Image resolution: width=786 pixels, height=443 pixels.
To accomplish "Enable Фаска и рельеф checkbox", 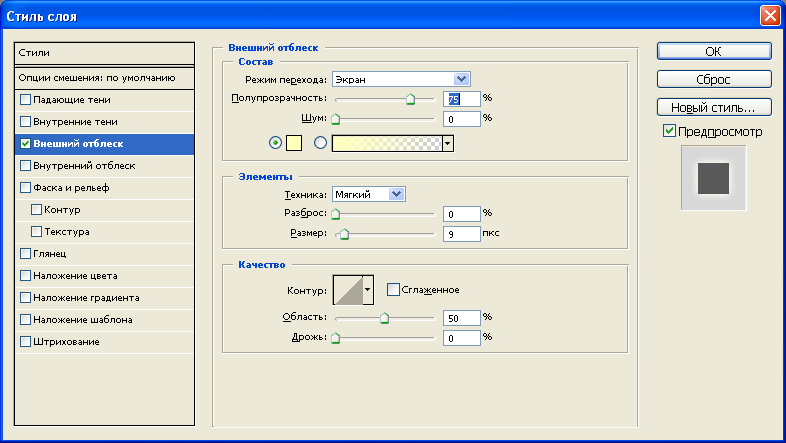I will click(x=26, y=187).
